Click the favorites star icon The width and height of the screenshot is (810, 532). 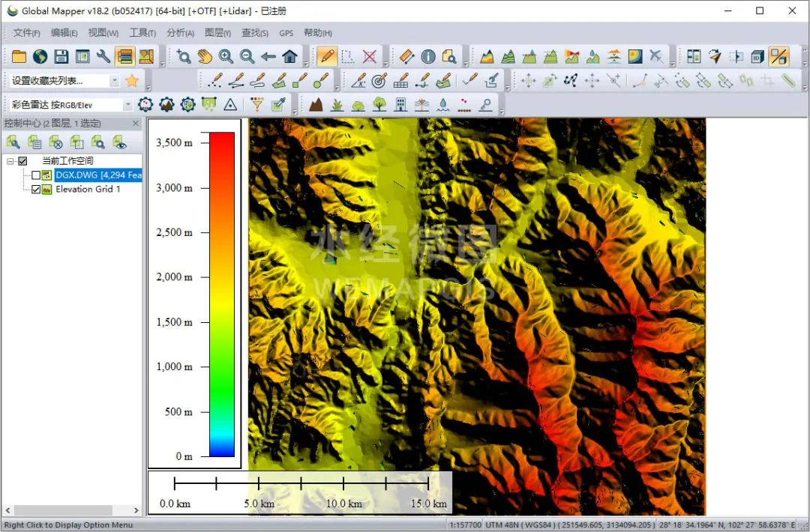click(132, 80)
